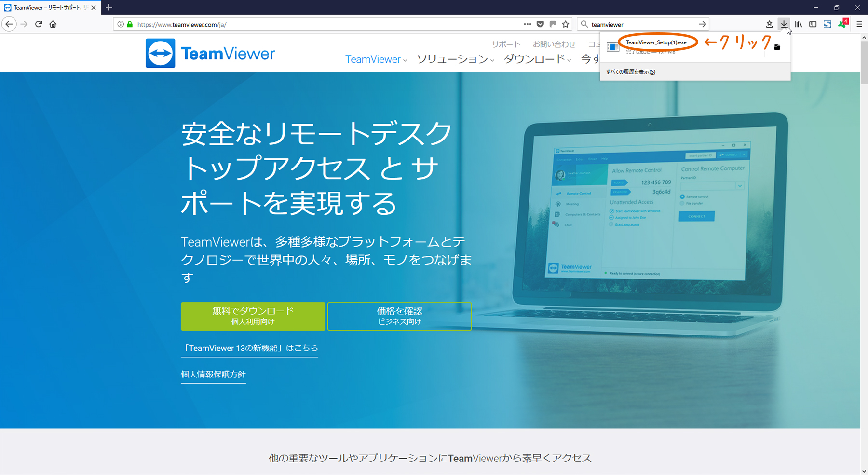868x475 pixels.
Task: Open the page actions three-dot menu
Action: [x=528, y=24]
